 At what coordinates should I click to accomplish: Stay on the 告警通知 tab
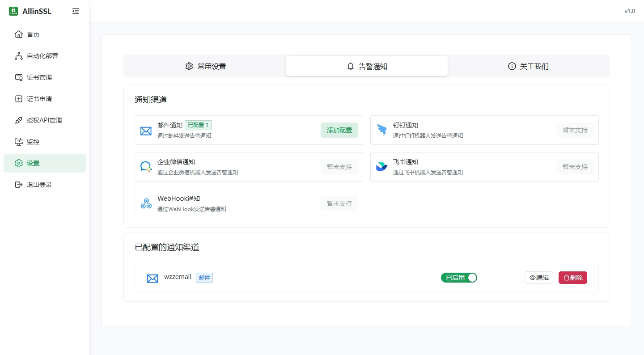pos(367,66)
